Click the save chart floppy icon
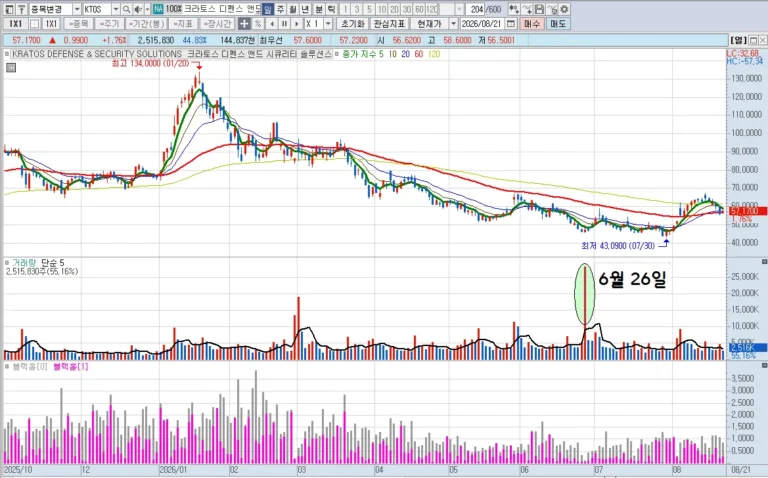Viewport: 768px width, 478px height. point(539,9)
